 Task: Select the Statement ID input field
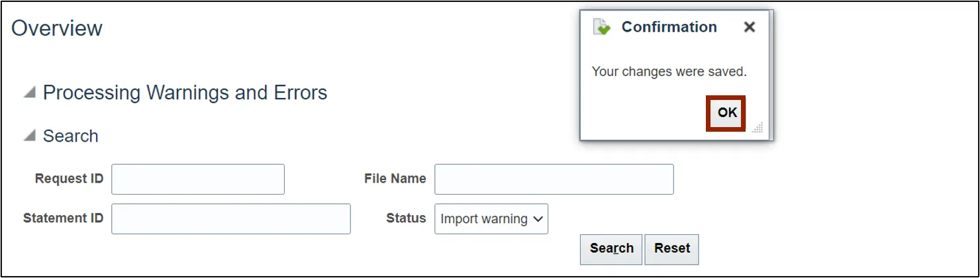click(x=230, y=219)
